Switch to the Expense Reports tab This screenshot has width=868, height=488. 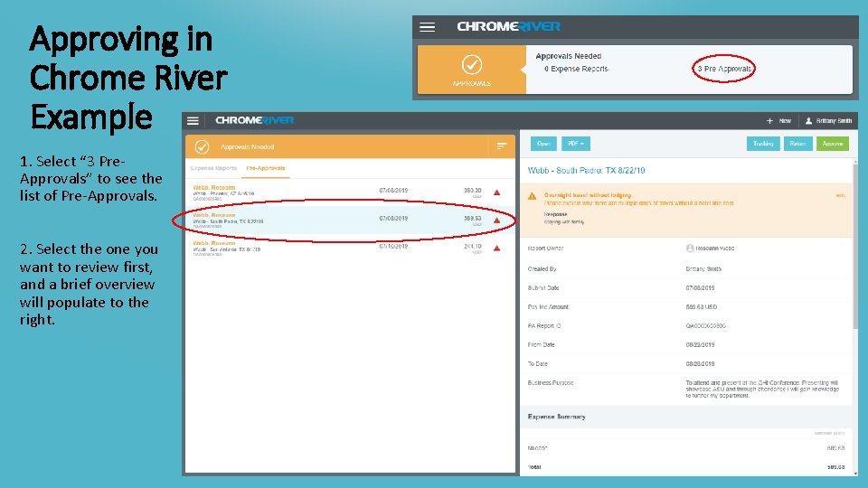213,168
